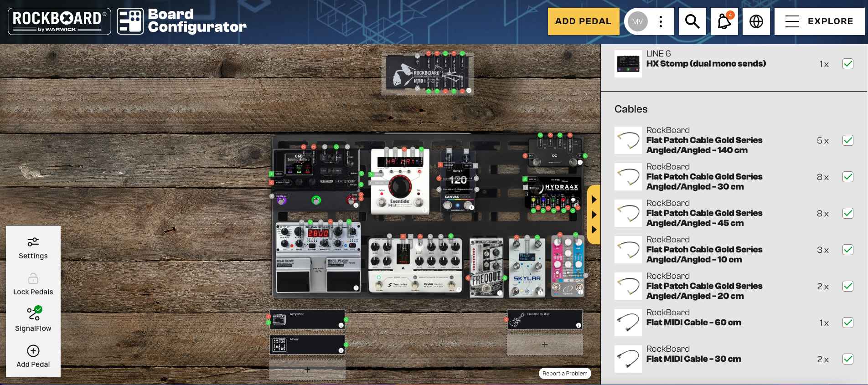This screenshot has height=385, width=868.
Task: Click the MV user avatar
Action: pos(637,21)
